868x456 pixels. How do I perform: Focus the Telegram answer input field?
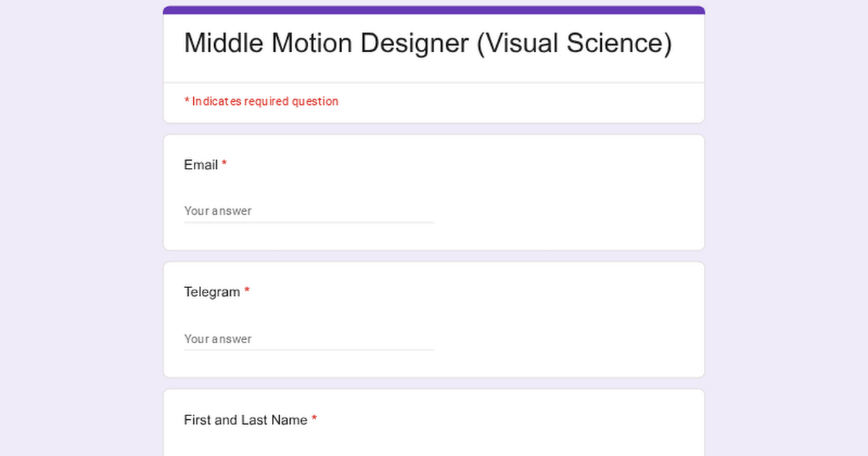tap(309, 339)
